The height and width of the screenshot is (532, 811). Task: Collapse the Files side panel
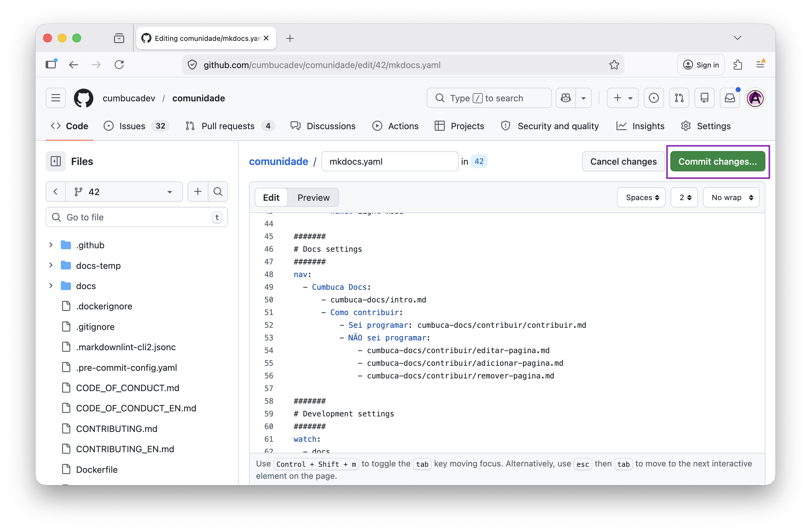(x=55, y=161)
